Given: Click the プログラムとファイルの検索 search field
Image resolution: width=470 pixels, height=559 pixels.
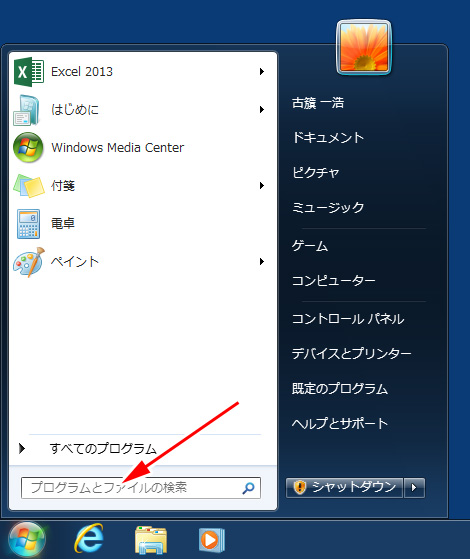Looking at the screenshot, I should [x=141, y=488].
